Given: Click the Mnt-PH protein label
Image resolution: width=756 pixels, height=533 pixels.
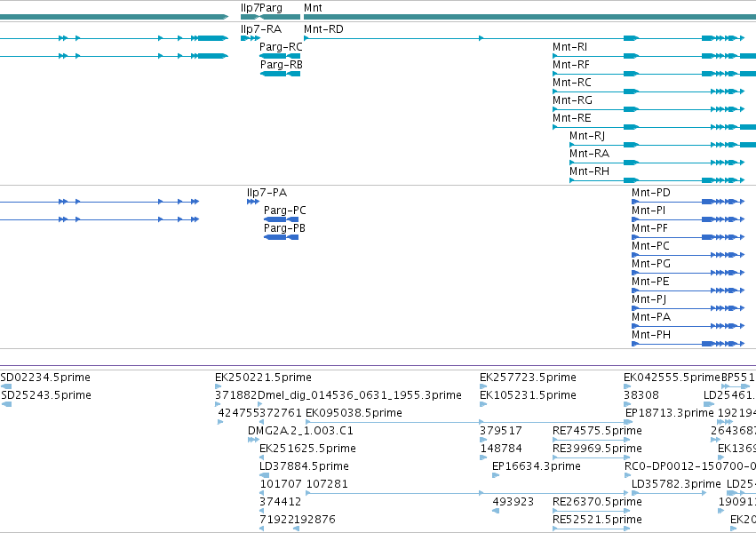Looking at the screenshot, I should [x=651, y=336].
